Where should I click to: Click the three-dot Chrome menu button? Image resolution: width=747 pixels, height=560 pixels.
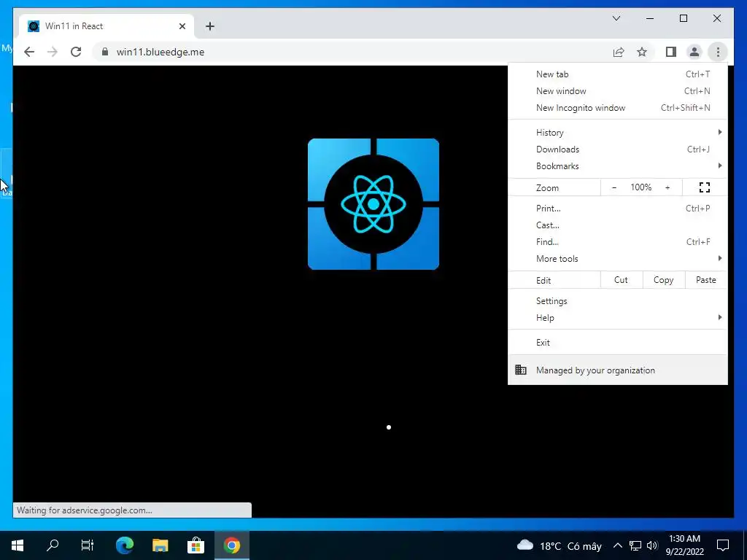(x=718, y=52)
